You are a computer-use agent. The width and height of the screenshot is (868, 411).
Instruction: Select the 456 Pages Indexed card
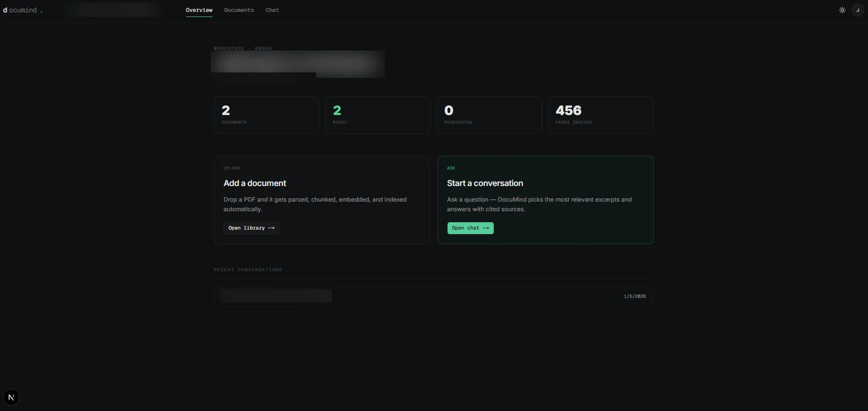[601, 115]
